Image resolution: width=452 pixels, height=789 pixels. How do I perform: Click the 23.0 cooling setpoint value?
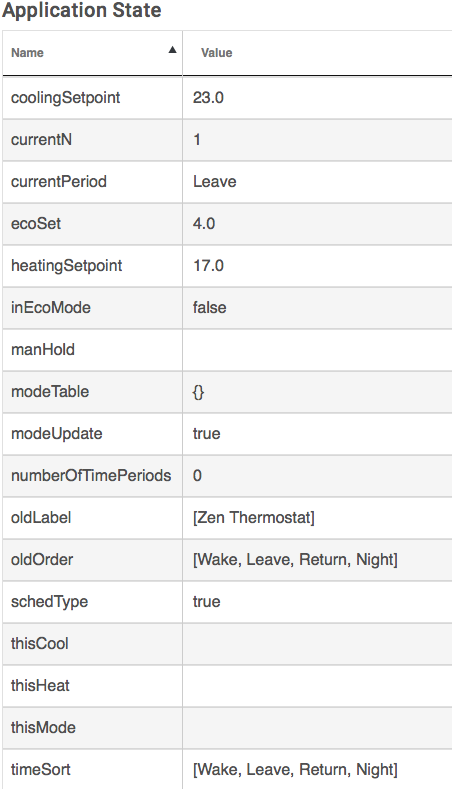click(x=208, y=98)
